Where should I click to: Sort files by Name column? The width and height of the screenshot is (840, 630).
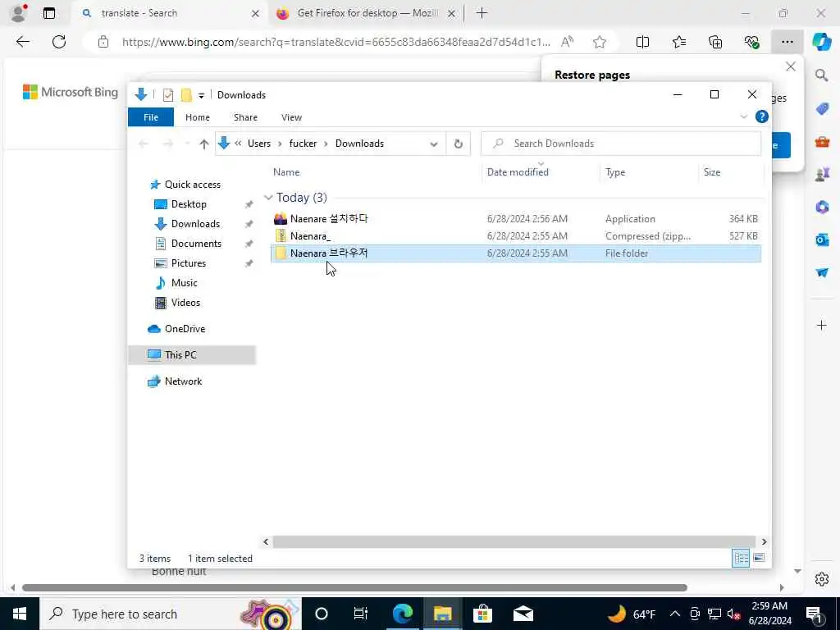click(x=286, y=172)
